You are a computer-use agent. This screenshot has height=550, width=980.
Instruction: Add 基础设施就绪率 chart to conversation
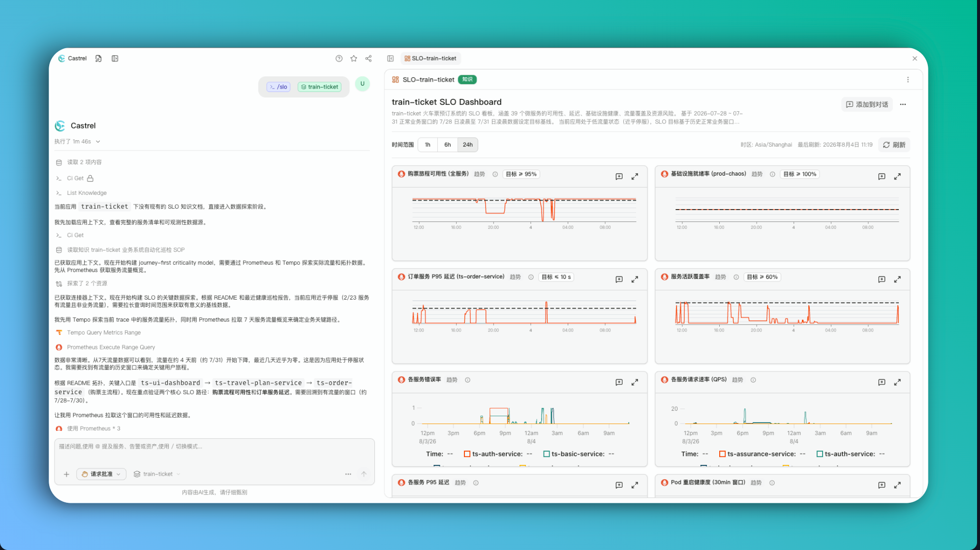pos(882,176)
